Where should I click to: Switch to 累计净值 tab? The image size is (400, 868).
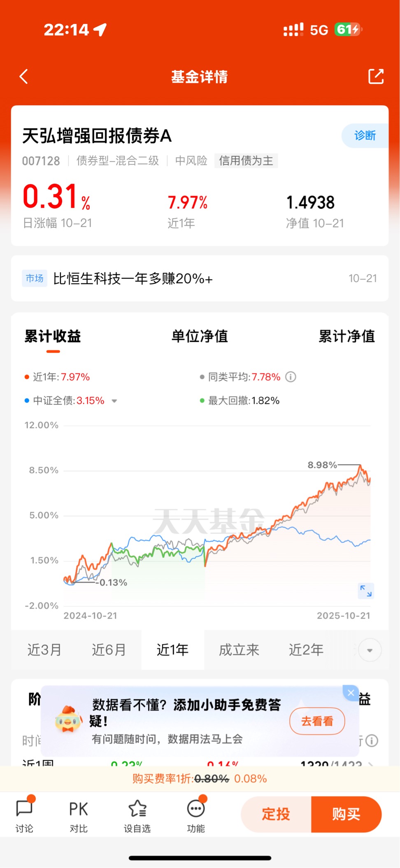coord(347,336)
